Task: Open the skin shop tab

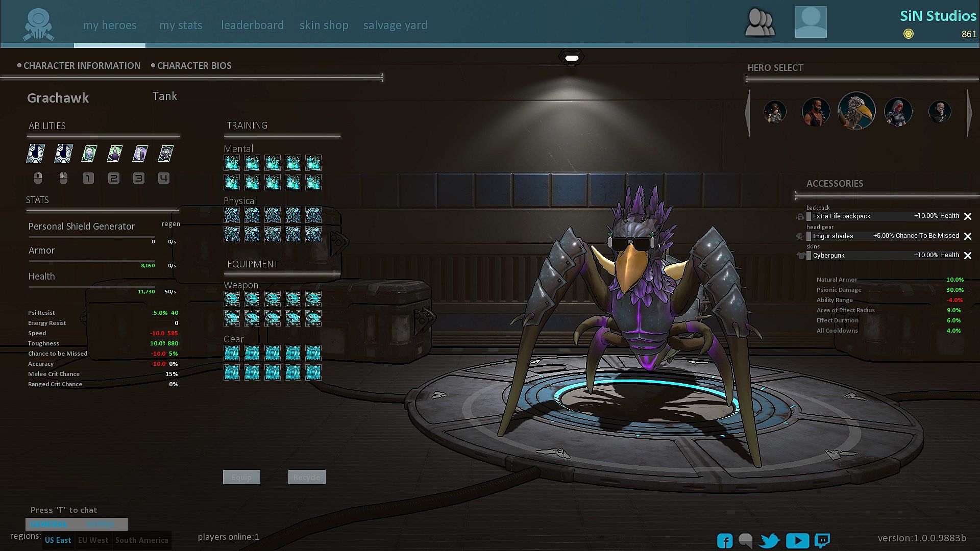Action: (324, 25)
